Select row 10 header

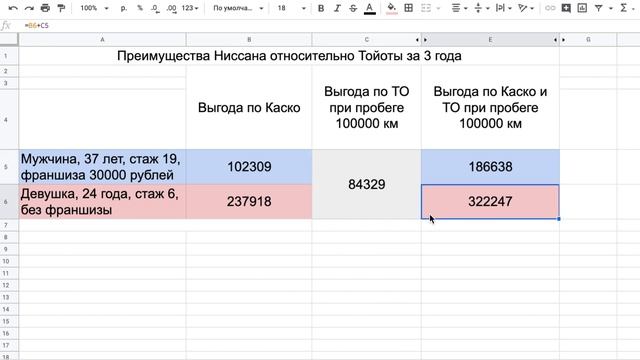pos(9,261)
